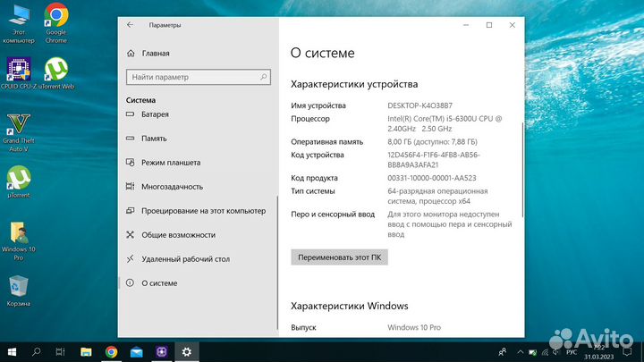Select the Корзина recycle bin
The image size is (644, 362).
pos(19,291)
